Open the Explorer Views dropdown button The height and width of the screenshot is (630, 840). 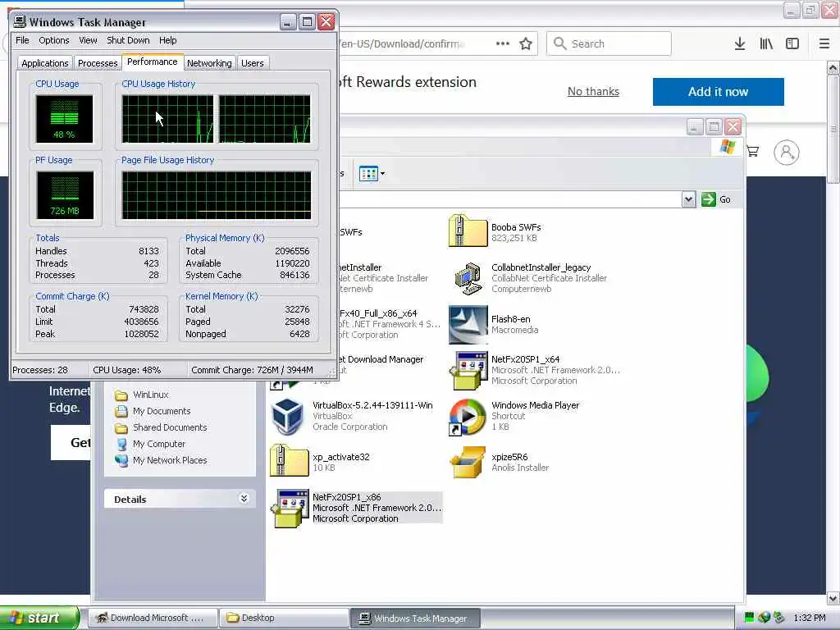click(372, 174)
